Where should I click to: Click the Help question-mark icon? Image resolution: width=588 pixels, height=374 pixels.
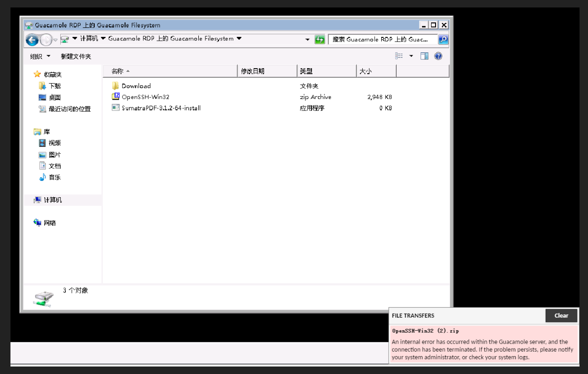(x=438, y=56)
